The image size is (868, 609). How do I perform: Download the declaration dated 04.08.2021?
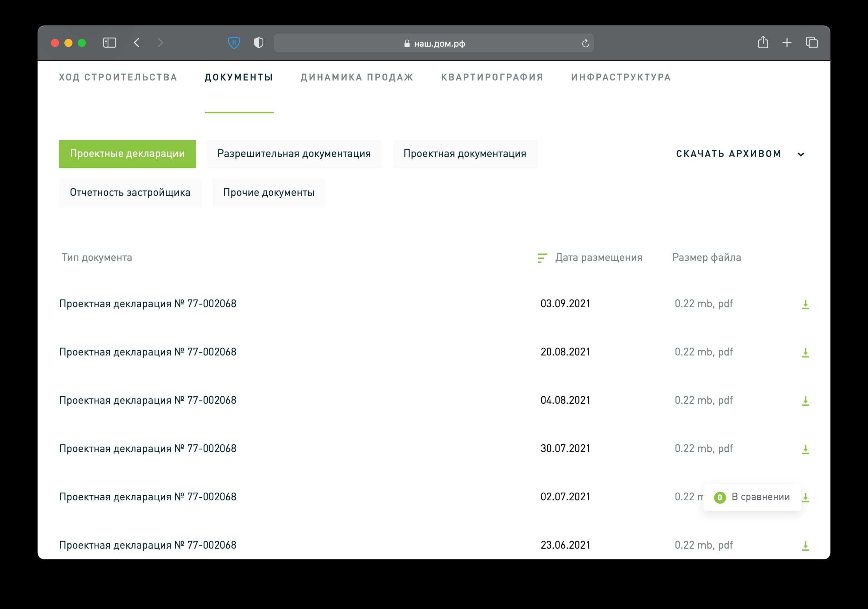pos(805,401)
